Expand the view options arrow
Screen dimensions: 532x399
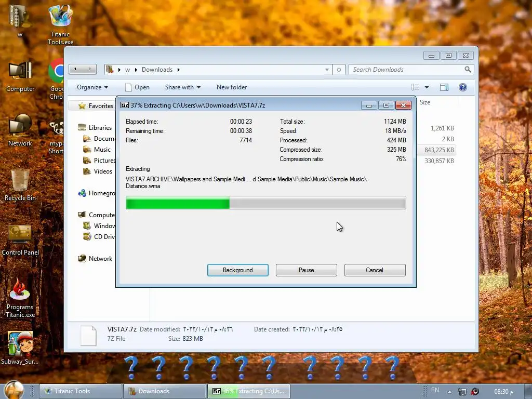(427, 87)
